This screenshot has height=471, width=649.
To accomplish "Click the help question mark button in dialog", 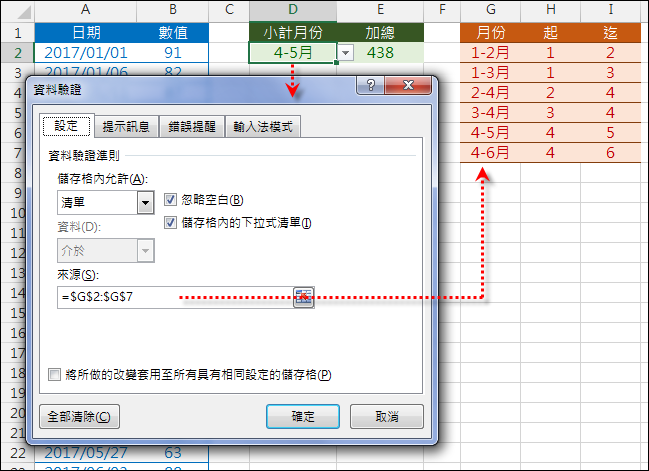I will tap(370, 85).
